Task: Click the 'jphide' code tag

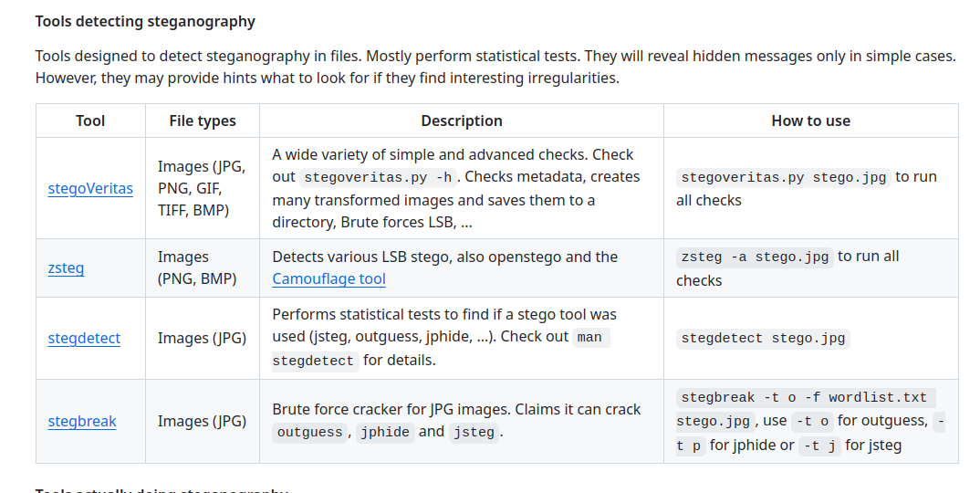Action: point(383,432)
